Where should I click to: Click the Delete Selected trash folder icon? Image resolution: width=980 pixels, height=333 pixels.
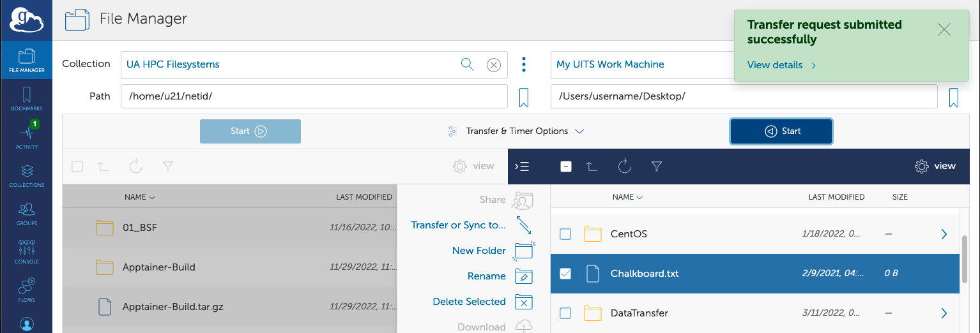[524, 302]
